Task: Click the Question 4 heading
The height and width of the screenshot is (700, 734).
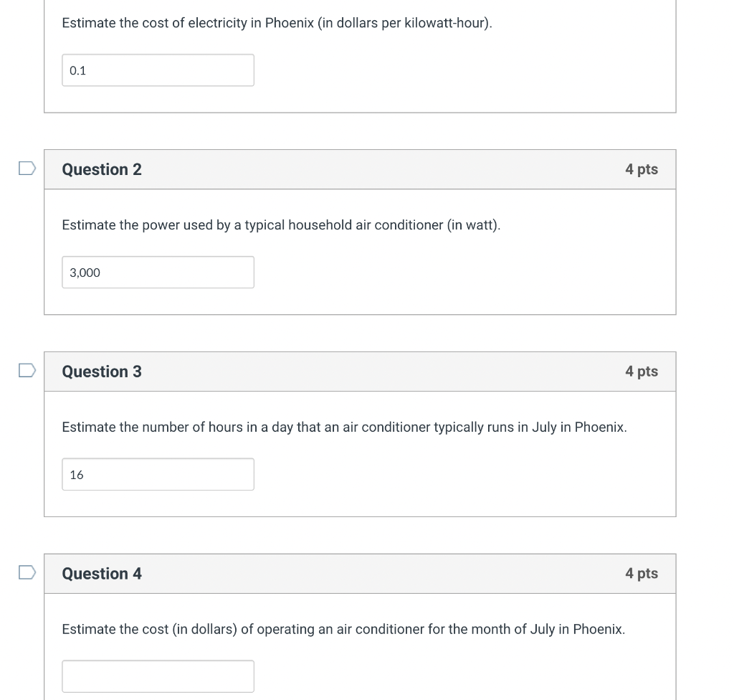Action: [102, 574]
